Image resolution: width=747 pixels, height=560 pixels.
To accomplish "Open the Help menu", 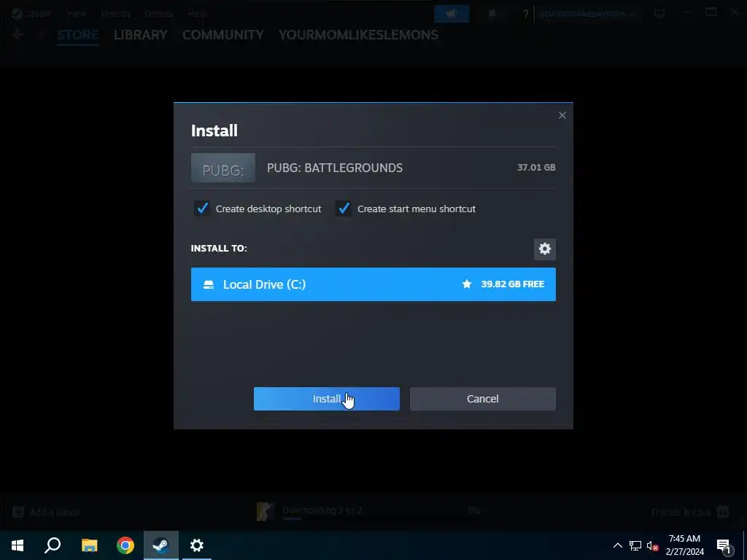I will (197, 13).
